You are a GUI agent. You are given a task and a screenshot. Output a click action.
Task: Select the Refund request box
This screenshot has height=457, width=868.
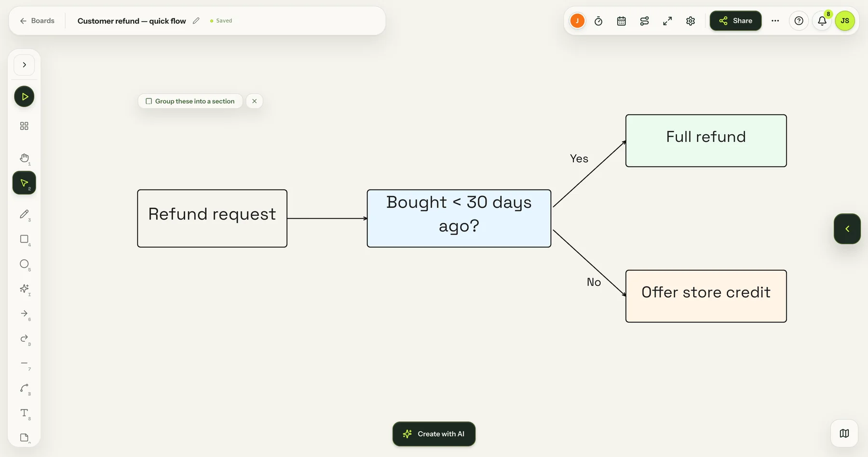[x=212, y=219]
